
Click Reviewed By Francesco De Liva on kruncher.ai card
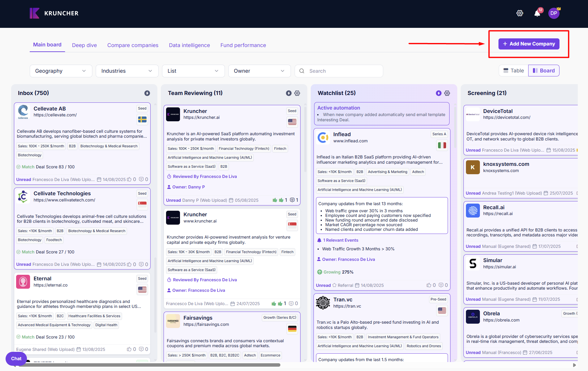coord(205,176)
